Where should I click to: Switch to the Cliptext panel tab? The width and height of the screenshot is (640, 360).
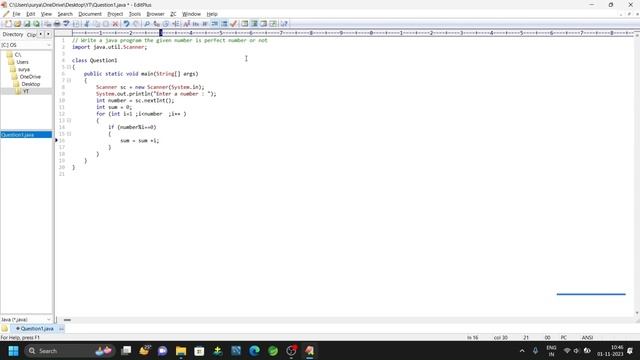pyautogui.click(x=31, y=35)
